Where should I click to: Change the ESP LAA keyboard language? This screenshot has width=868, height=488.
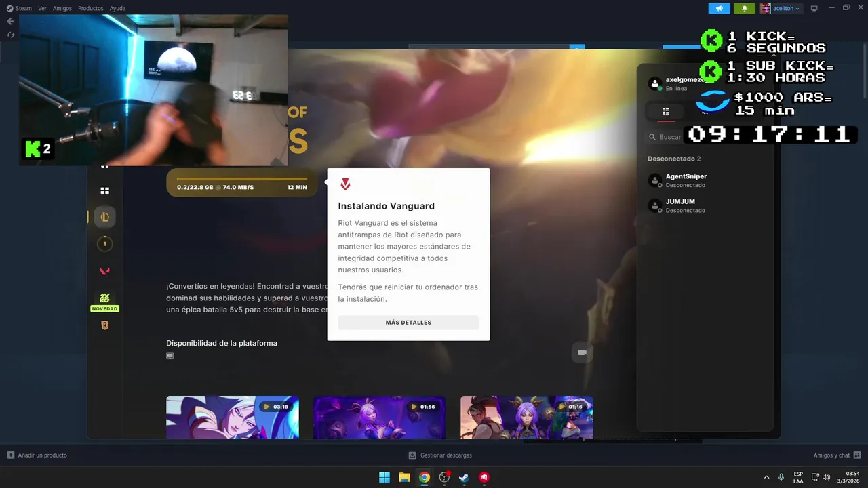point(798,477)
